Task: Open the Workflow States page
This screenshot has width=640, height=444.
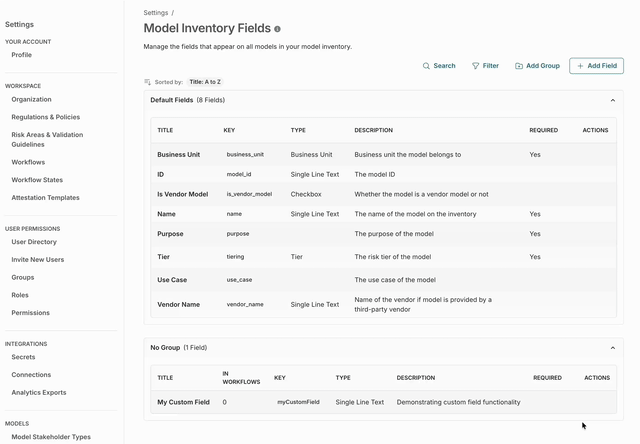Action: coord(37,180)
